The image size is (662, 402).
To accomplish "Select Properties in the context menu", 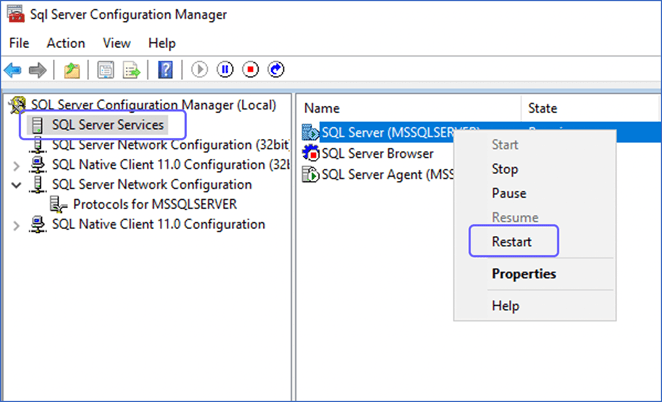I will 524,274.
